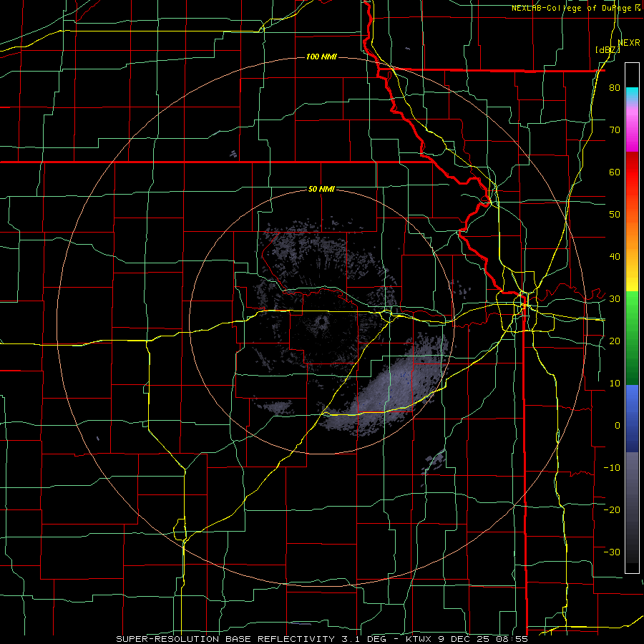Viewport: 644px width, 644px height.
Task: Click the 70 value on the dBZ scale
Action: 615,130
